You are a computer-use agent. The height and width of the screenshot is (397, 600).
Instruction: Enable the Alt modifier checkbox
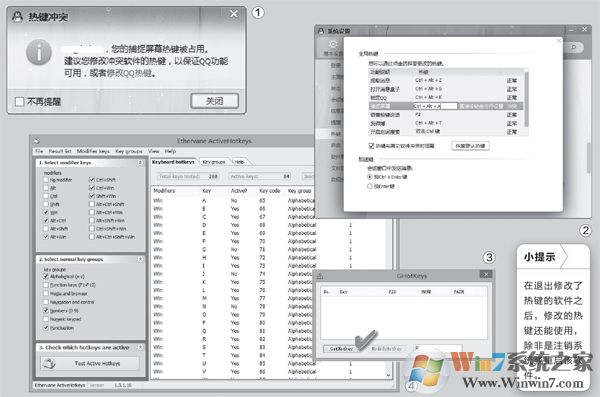46,188
